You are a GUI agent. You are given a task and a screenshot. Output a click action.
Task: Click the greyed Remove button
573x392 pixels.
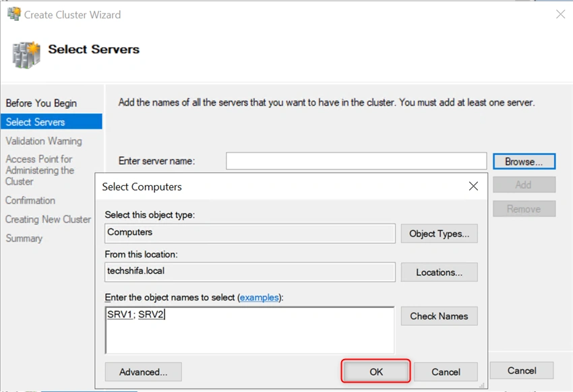524,209
